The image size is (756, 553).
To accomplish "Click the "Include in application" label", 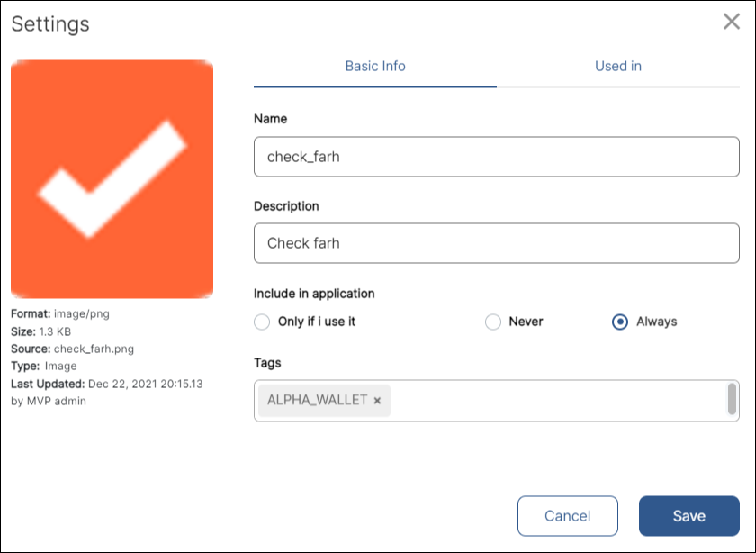I will pyautogui.click(x=314, y=294).
